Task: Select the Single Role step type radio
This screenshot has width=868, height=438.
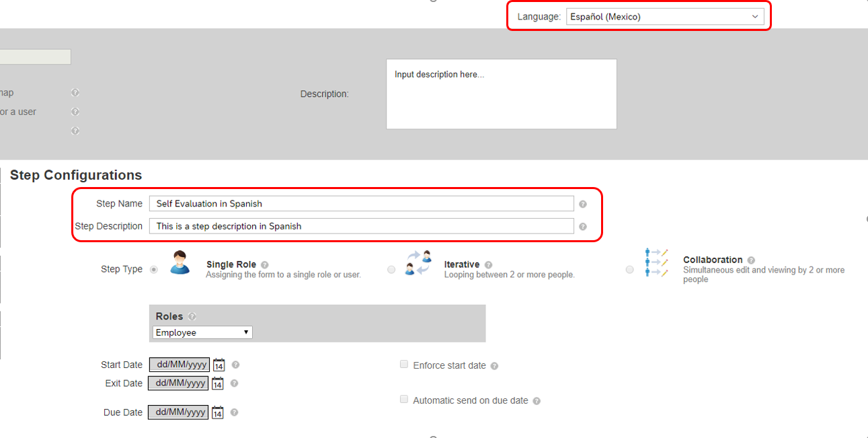Action: pyautogui.click(x=154, y=269)
